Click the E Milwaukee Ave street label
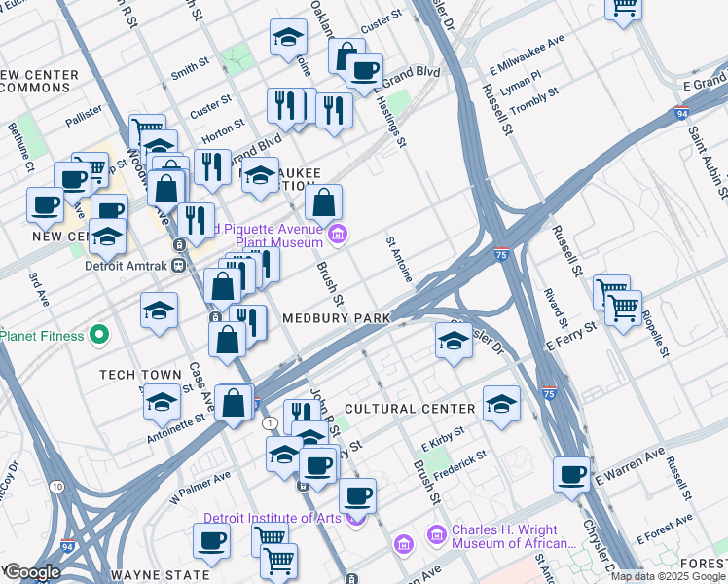Viewport: 728px width, 584px height. [527, 55]
